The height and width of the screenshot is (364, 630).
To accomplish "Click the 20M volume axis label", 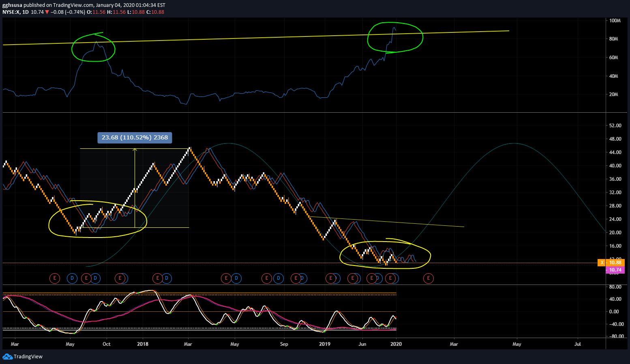I will pos(613,94).
